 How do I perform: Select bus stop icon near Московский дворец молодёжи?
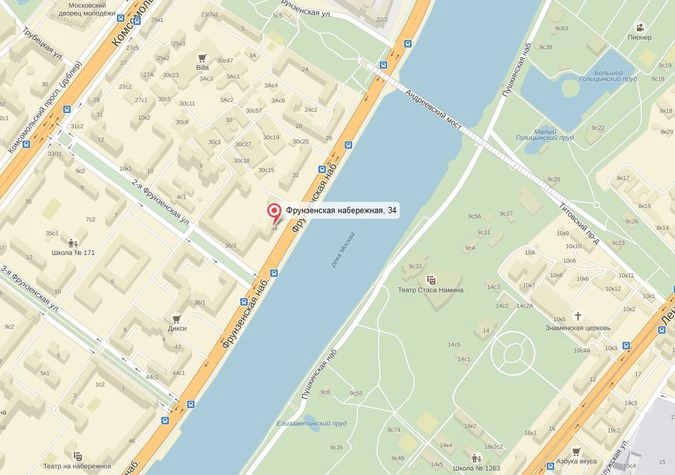[x=121, y=19]
